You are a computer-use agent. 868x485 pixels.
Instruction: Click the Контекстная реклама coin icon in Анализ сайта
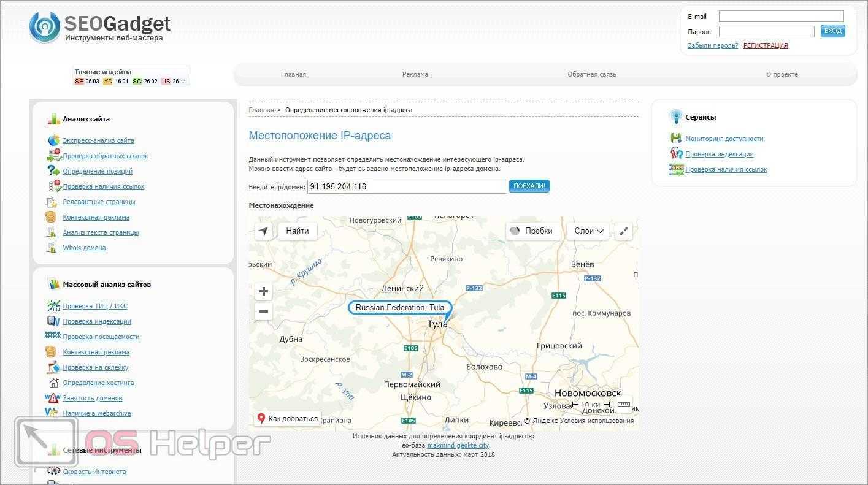tap(50, 217)
